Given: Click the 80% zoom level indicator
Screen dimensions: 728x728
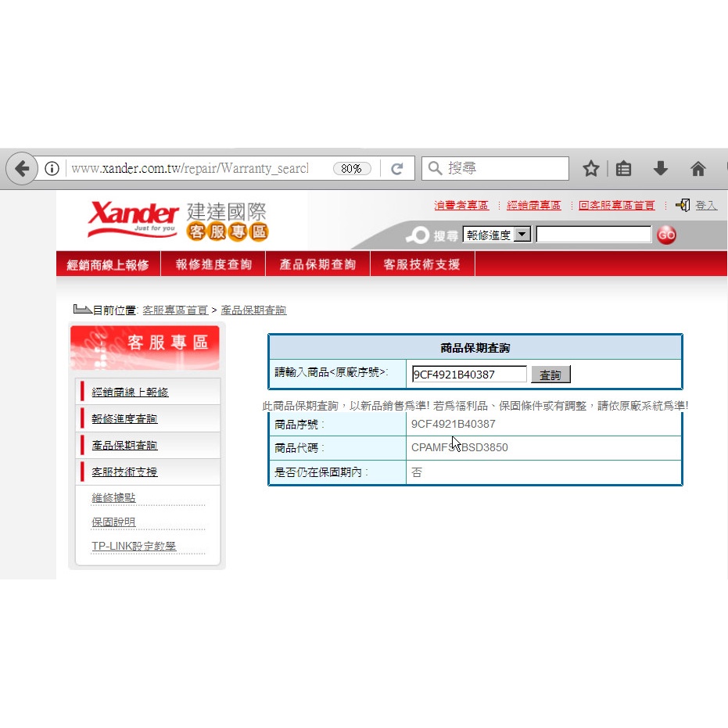Looking at the screenshot, I should pos(351,169).
